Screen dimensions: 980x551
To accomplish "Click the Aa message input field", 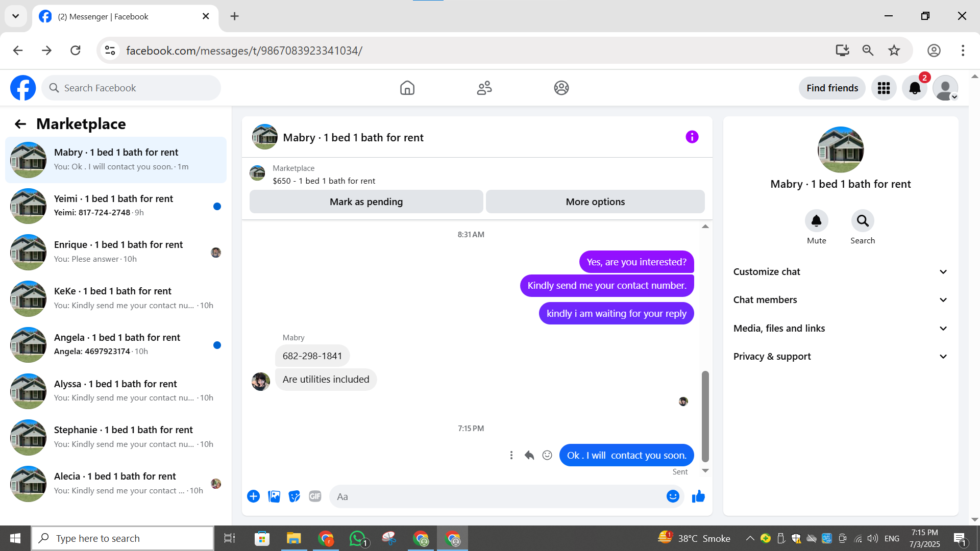I will 495,496.
